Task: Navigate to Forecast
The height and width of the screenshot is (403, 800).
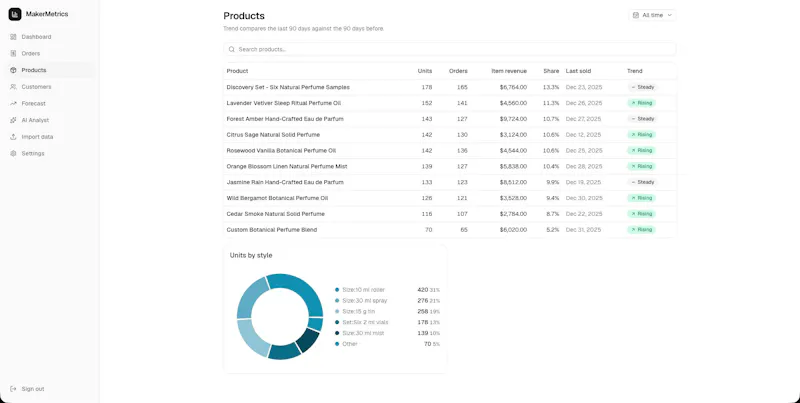Action: (x=50, y=104)
